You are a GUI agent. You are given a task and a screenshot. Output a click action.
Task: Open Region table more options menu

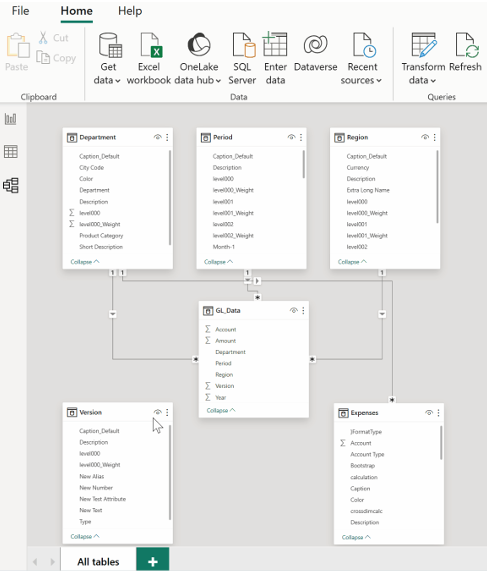(435, 137)
